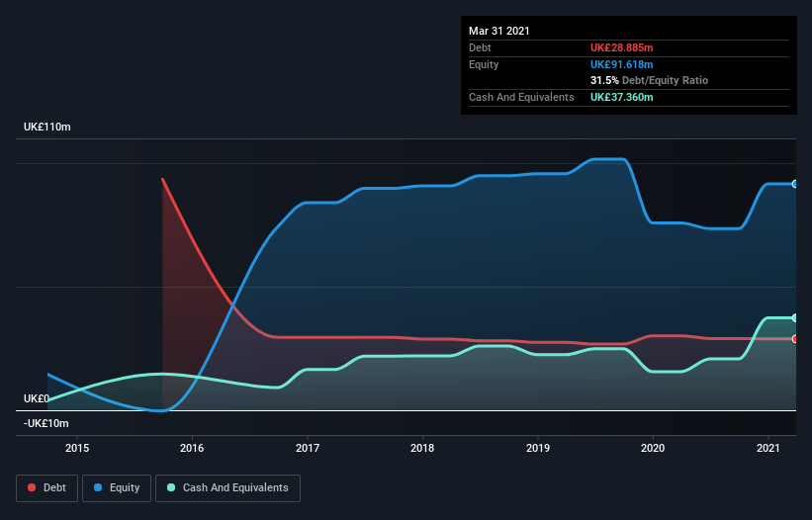Select the 2019 x-axis label
This screenshot has width=812, height=520.
click(537, 448)
